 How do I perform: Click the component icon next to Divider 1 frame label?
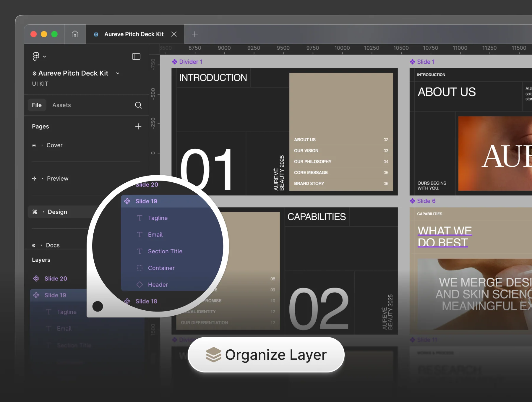pos(175,62)
